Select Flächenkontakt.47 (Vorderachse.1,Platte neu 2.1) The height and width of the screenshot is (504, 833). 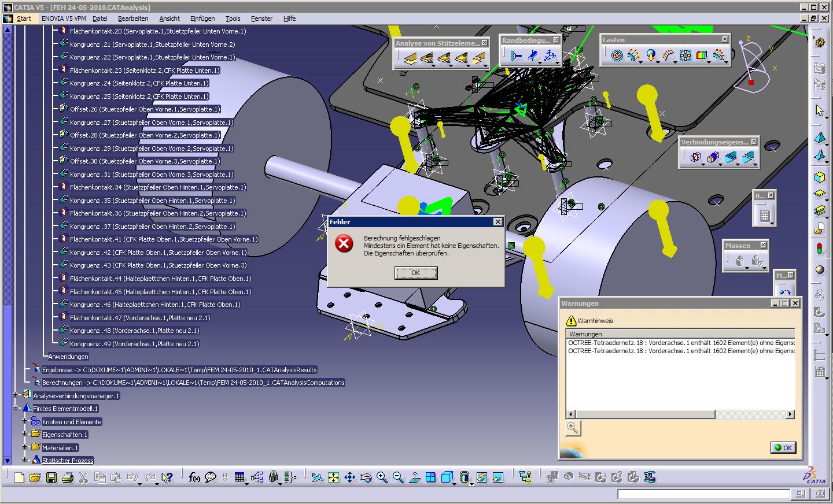pyautogui.click(x=140, y=318)
